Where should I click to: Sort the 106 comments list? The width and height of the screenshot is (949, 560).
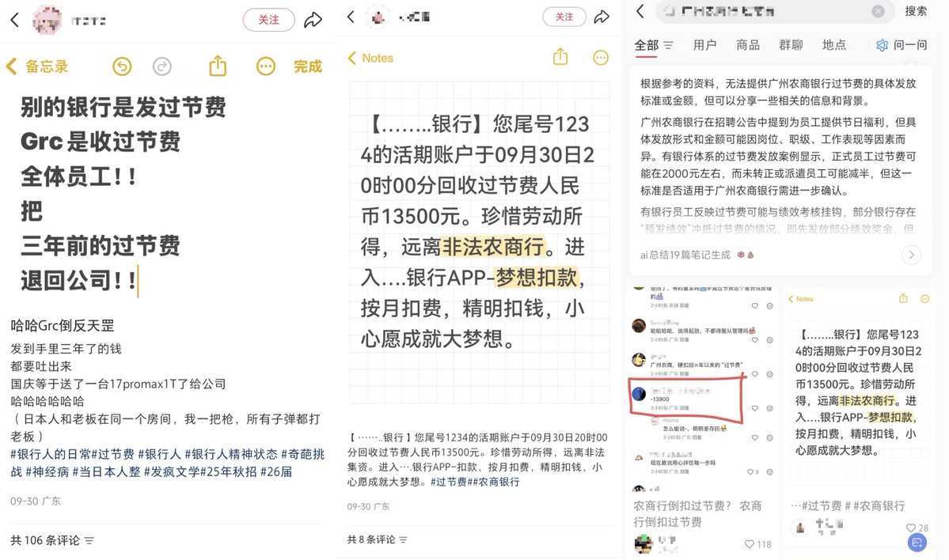pos(89,541)
